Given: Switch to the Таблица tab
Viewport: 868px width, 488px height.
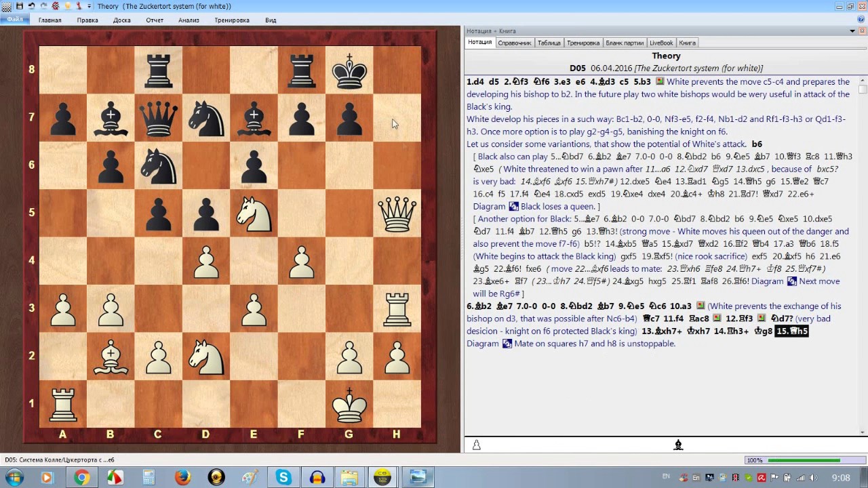Looking at the screenshot, I should (x=549, y=43).
